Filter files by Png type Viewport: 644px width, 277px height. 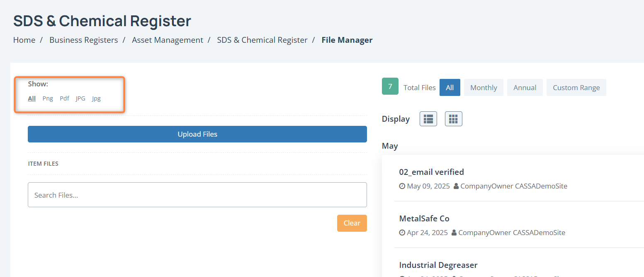point(48,98)
